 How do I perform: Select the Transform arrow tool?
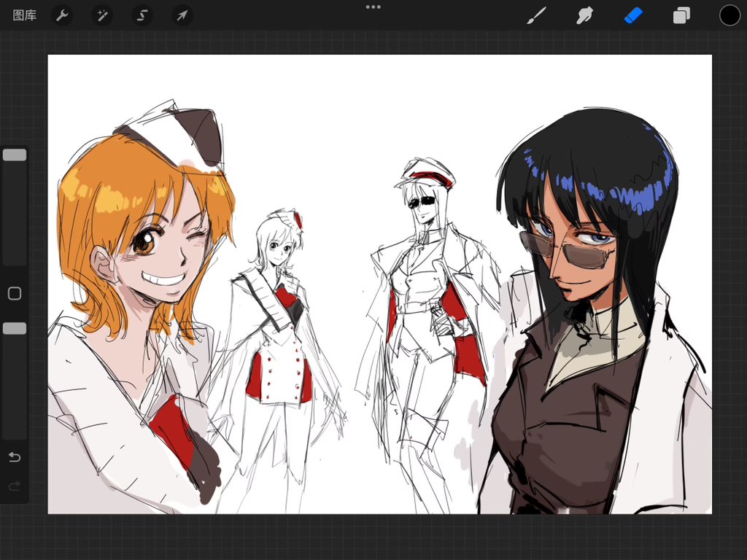(182, 16)
